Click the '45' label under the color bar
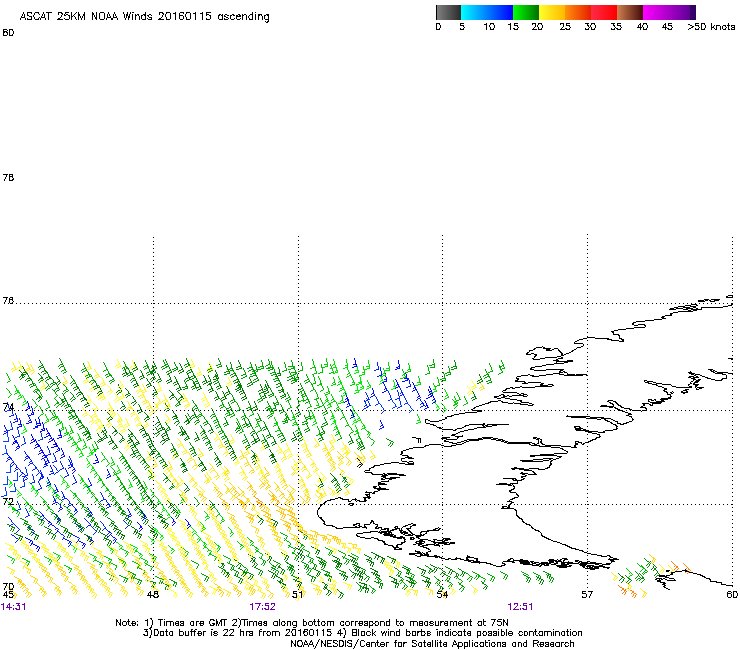This screenshot has height=650, width=740. (x=667, y=27)
